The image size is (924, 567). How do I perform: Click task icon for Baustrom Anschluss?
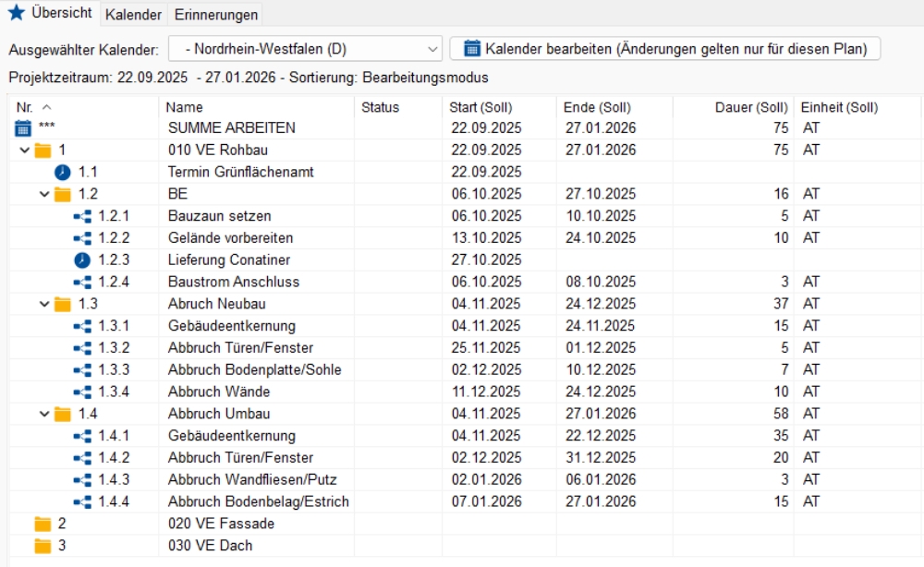click(x=82, y=283)
